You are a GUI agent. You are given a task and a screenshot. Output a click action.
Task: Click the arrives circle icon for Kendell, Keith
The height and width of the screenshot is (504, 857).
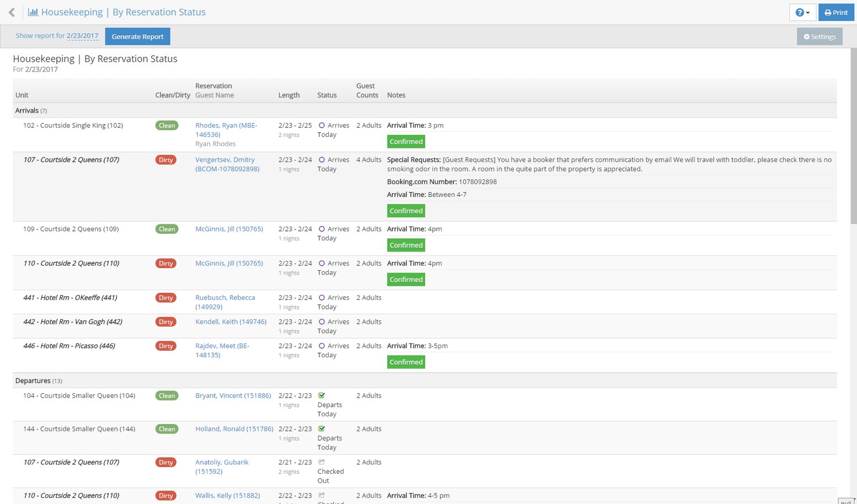click(x=322, y=322)
